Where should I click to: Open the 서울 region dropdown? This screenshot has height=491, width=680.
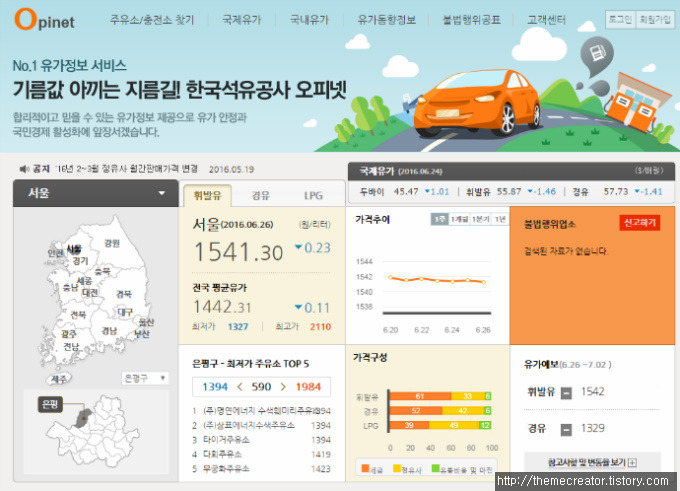coord(96,193)
